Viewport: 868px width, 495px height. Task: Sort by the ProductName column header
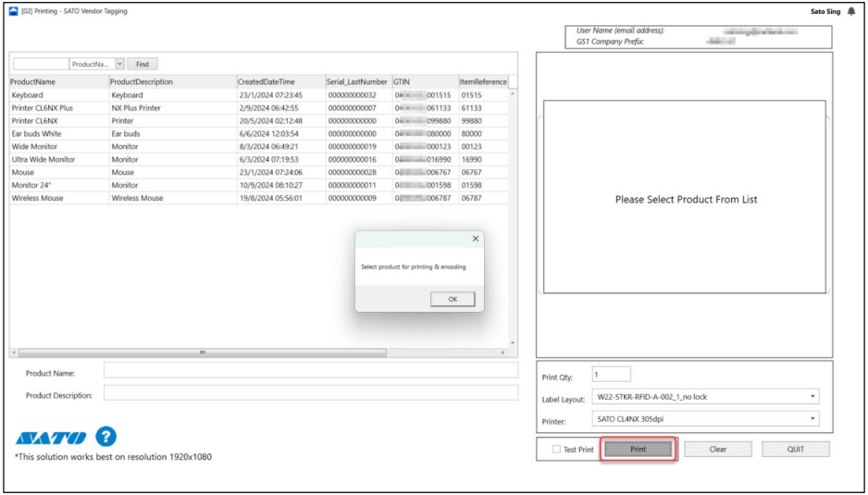33,81
